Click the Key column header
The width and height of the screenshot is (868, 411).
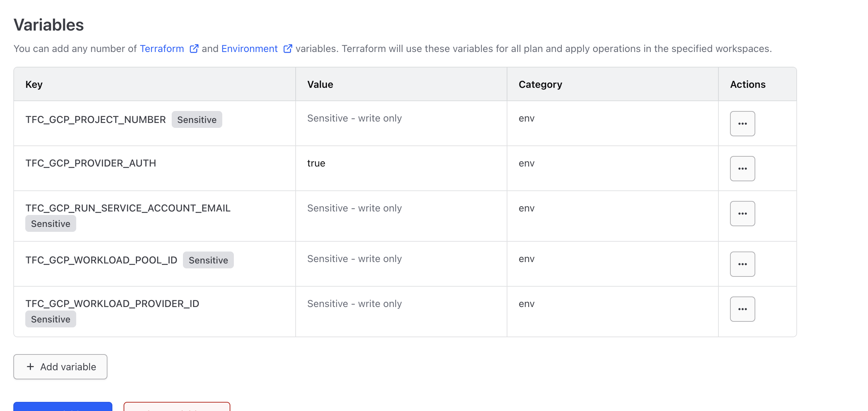(34, 85)
